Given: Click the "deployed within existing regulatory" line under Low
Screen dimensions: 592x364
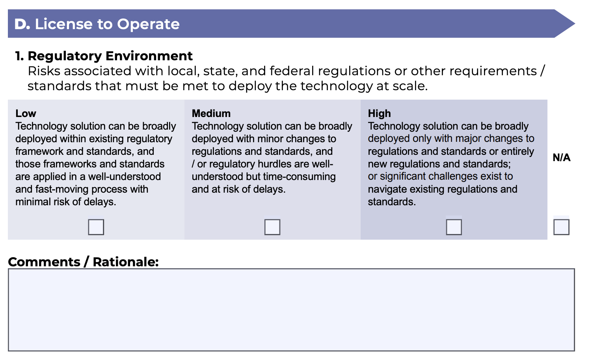Looking at the screenshot, I should (x=94, y=139).
